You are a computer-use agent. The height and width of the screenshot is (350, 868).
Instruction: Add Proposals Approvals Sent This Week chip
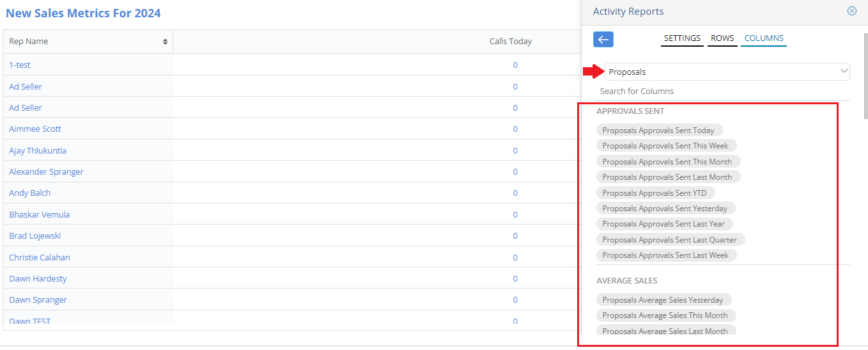point(666,146)
